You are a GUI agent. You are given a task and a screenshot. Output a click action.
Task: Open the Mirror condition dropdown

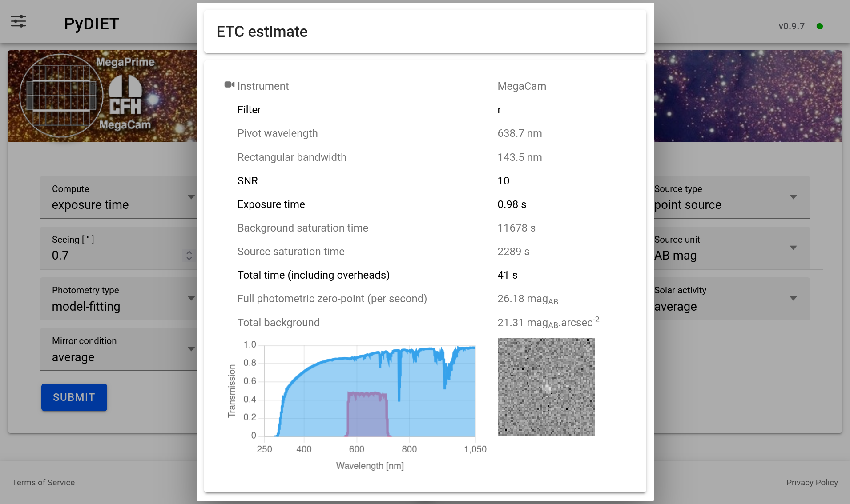118,349
